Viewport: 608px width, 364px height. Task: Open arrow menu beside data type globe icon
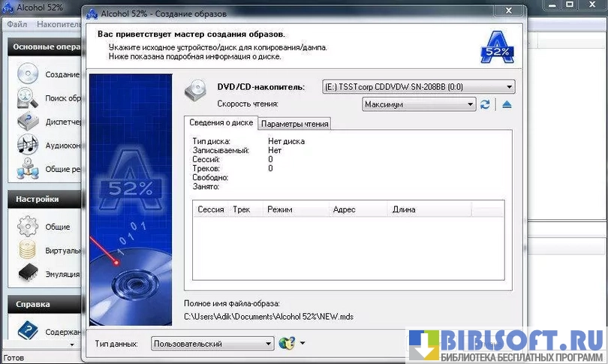[x=302, y=344]
